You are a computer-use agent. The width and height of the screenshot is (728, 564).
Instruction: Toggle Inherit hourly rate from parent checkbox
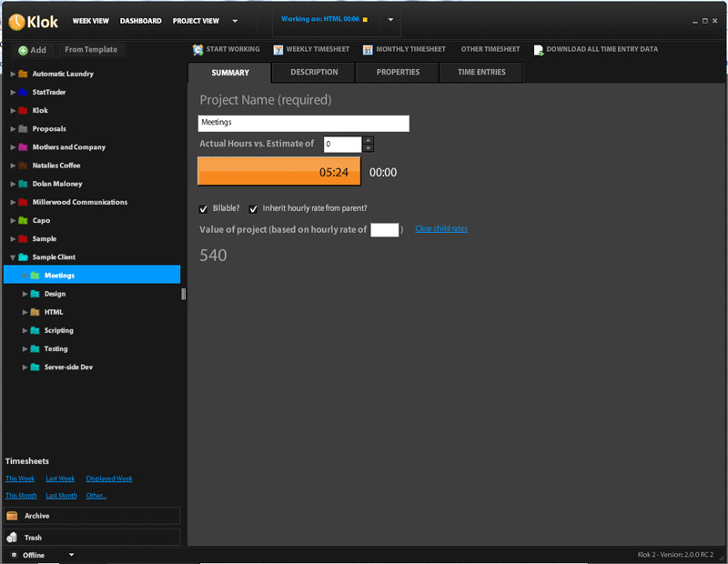tap(253, 209)
